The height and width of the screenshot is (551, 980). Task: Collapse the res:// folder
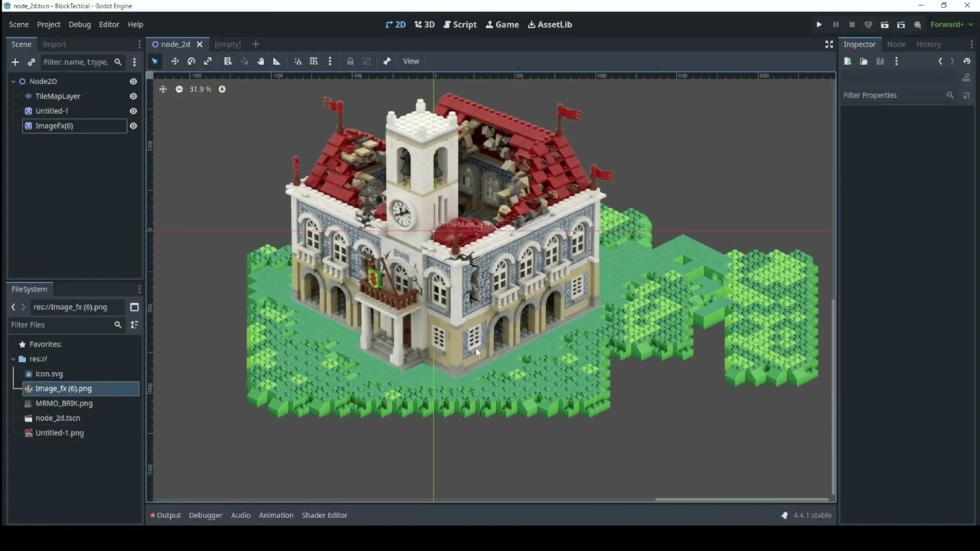(x=13, y=359)
